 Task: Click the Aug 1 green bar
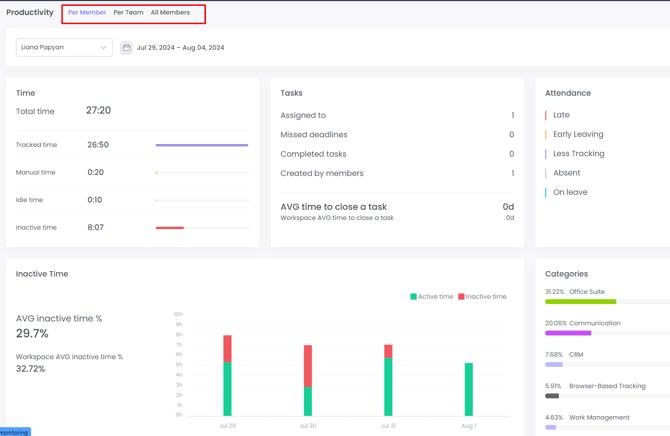(468, 389)
